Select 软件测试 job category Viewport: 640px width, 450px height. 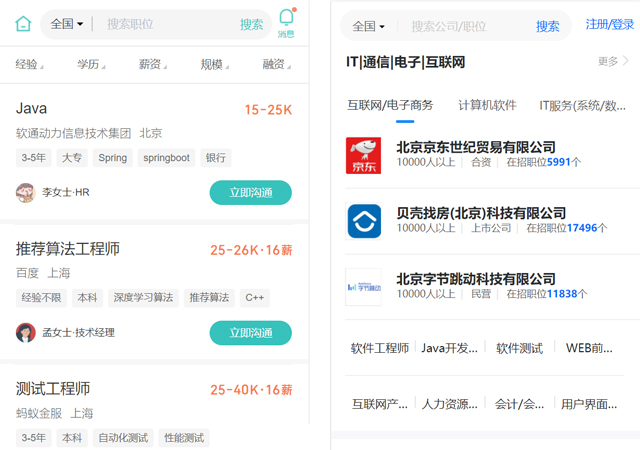click(519, 348)
